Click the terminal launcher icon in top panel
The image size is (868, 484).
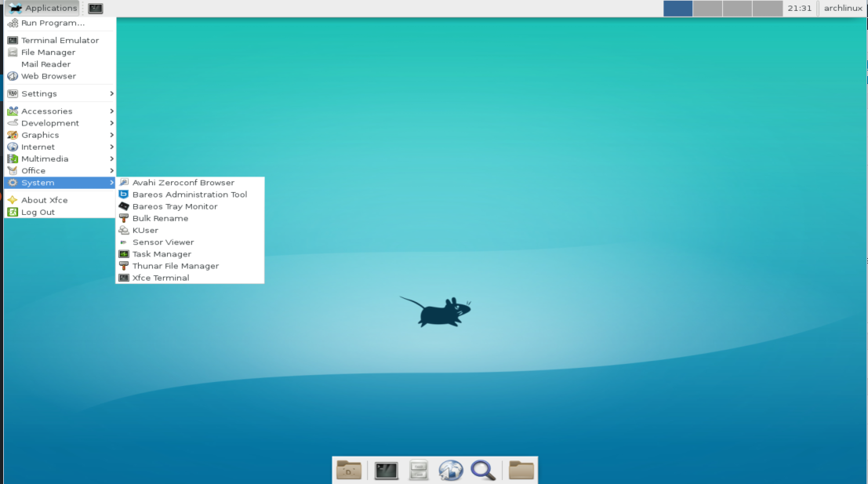(95, 9)
